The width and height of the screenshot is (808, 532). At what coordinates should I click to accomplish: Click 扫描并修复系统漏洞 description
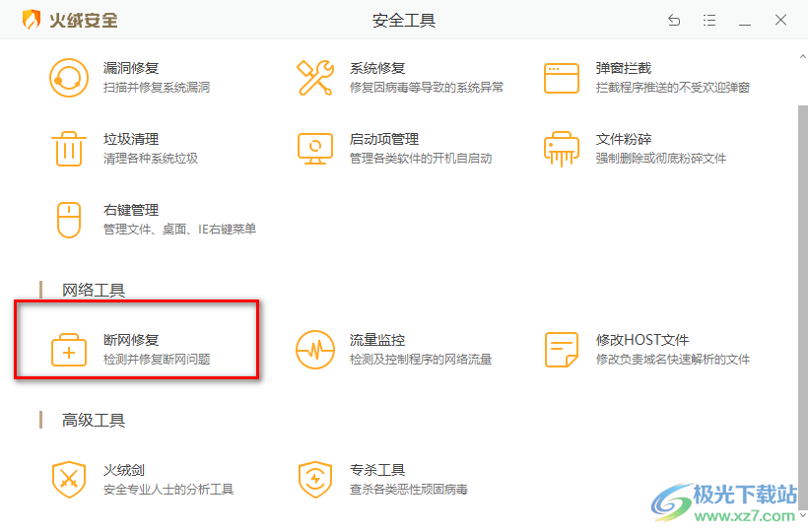coord(157,88)
